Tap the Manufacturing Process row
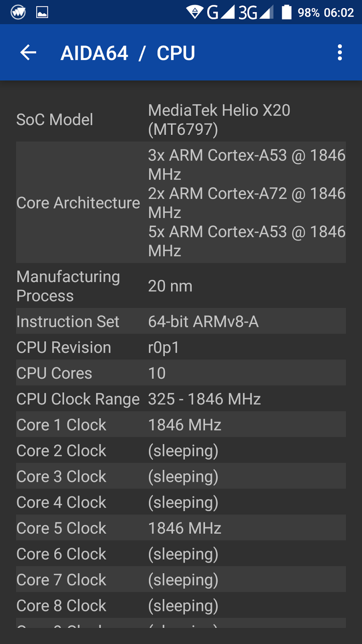 pyautogui.click(x=181, y=286)
